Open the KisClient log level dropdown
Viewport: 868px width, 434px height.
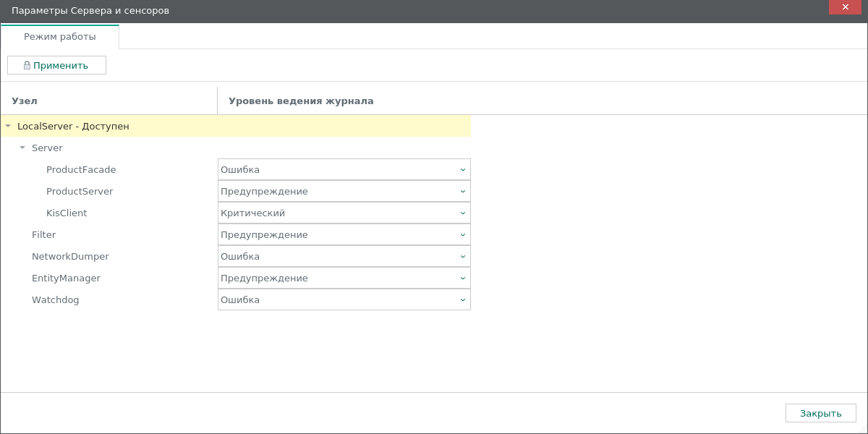344,213
